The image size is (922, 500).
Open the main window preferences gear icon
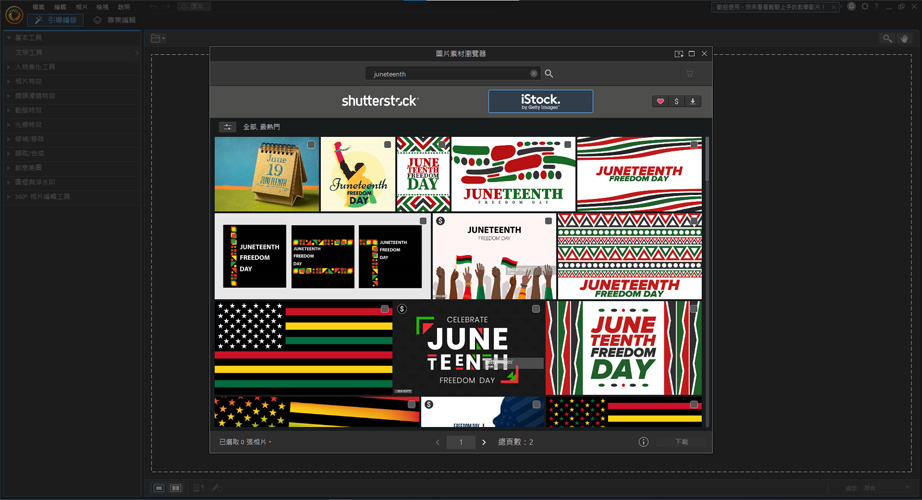865,6
